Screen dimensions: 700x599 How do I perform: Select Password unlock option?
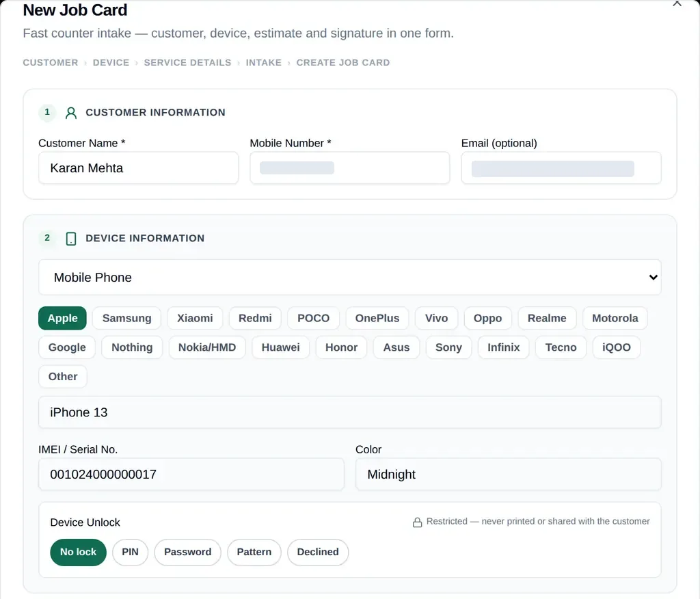point(187,552)
